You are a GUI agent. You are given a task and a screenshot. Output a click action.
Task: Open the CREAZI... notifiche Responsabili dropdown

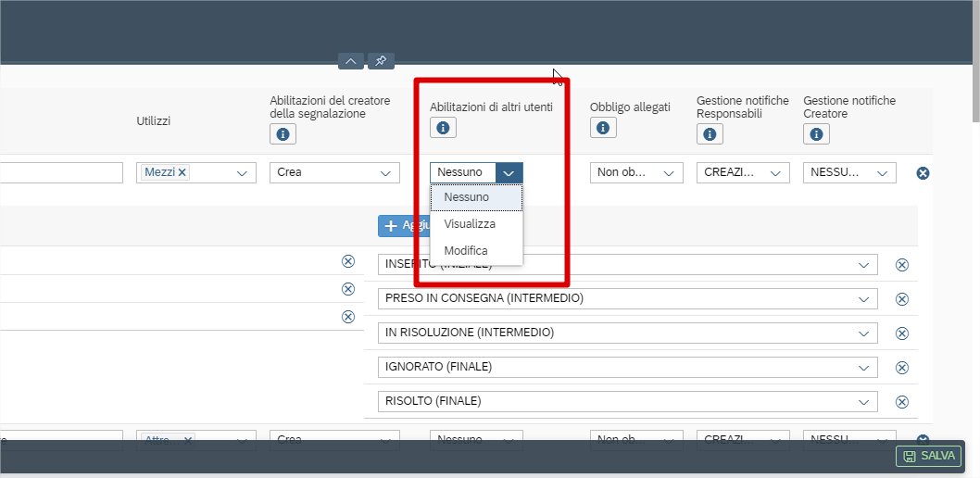point(775,173)
